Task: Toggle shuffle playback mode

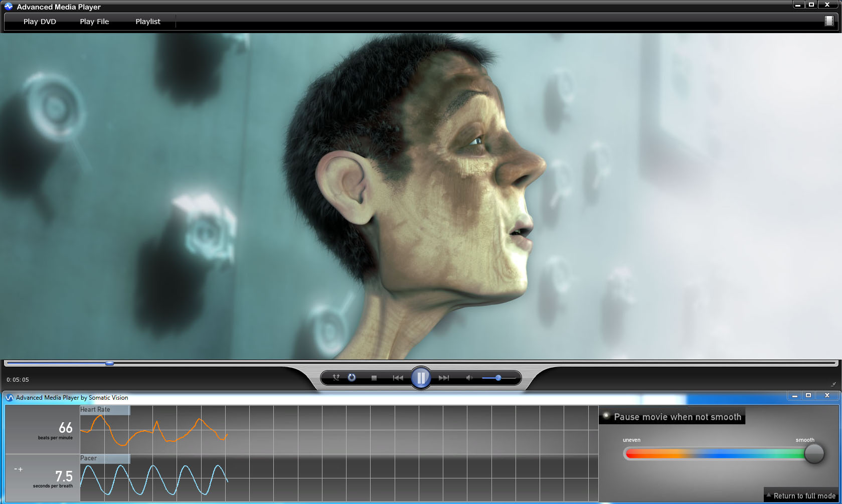Action: [x=336, y=378]
